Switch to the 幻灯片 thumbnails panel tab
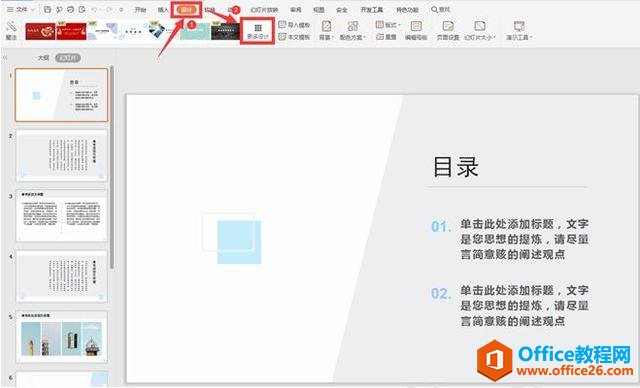The width and height of the screenshot is (640, 388). click(x=68, y=58)
